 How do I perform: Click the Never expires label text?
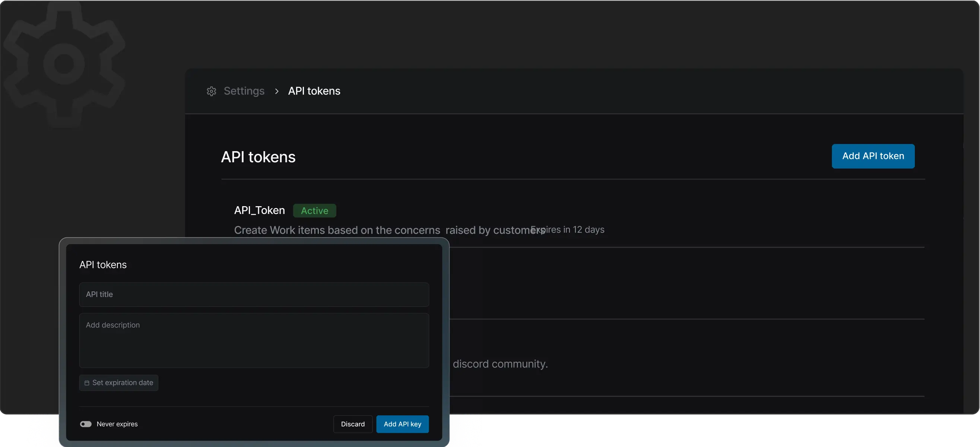(x=117, y=424)
